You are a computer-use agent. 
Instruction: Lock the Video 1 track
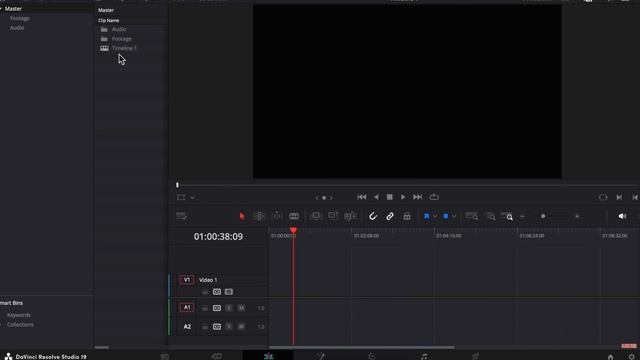[205, 292]
